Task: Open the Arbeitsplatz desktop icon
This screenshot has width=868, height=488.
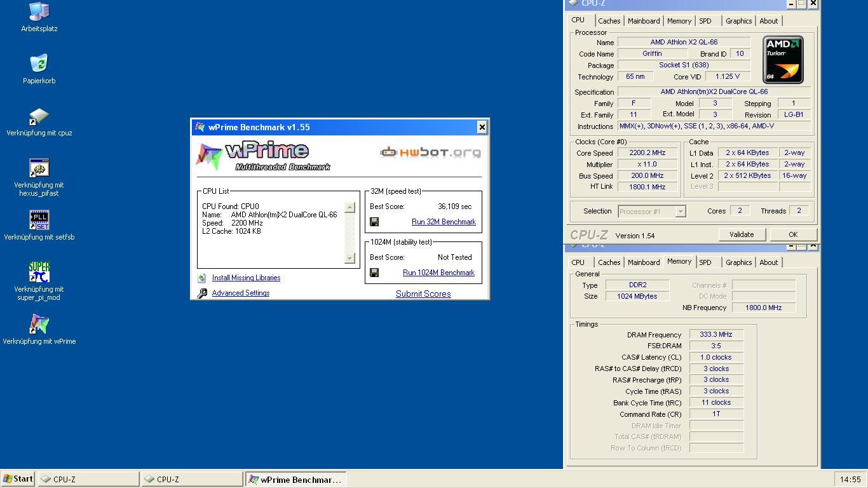Action: point(39,11)
